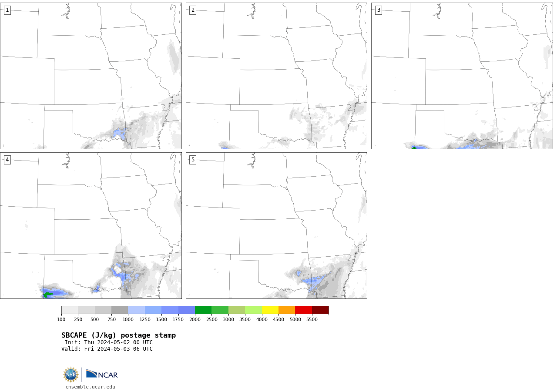This screenshot has width=557, height=392.
Task: Click the SBCAPE (J/kg) postage stamp title
Action: point(118,335)
